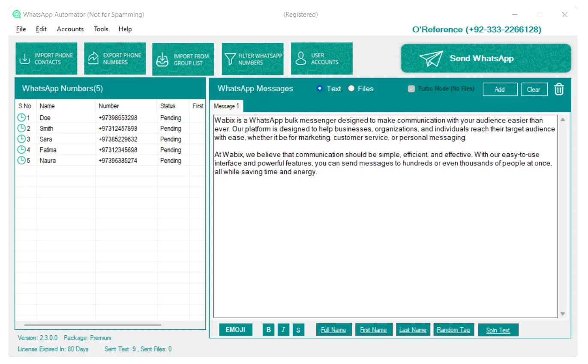Insert the Last Name tag
The width and height of the screenshot is (588, 364).
(x=413, y=330)
